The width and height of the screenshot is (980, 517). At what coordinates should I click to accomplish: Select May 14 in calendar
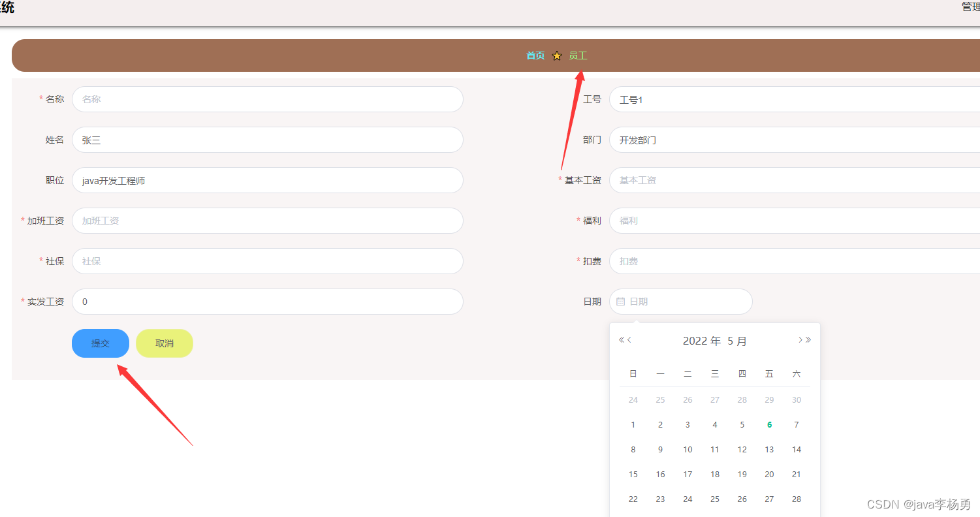[x=797, y=450]
